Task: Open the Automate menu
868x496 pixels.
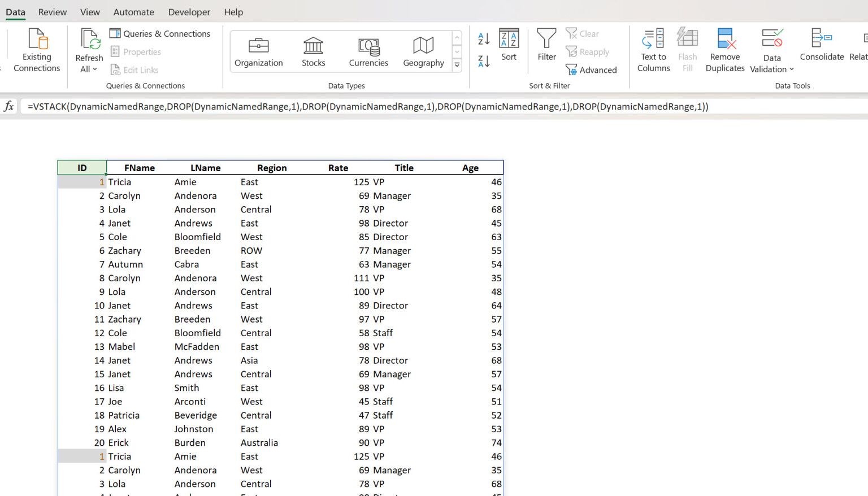Action: pos(133,11)
